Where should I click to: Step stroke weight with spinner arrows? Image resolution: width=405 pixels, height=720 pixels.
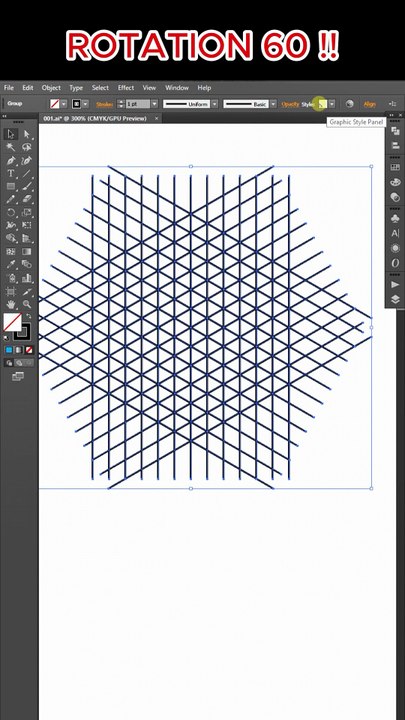pos(121,104)
